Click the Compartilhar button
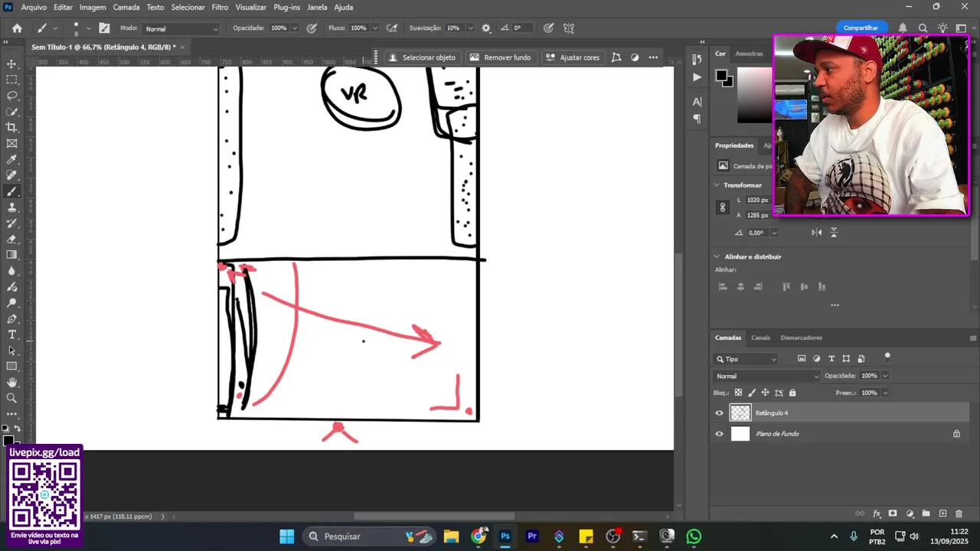The height and width of the screenshot is (551, 980). (x=861, y=28)
